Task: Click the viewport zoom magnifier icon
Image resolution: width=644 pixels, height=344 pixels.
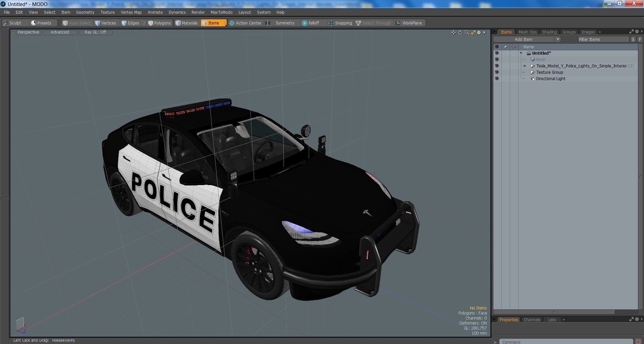Action: tap(467, 33)
